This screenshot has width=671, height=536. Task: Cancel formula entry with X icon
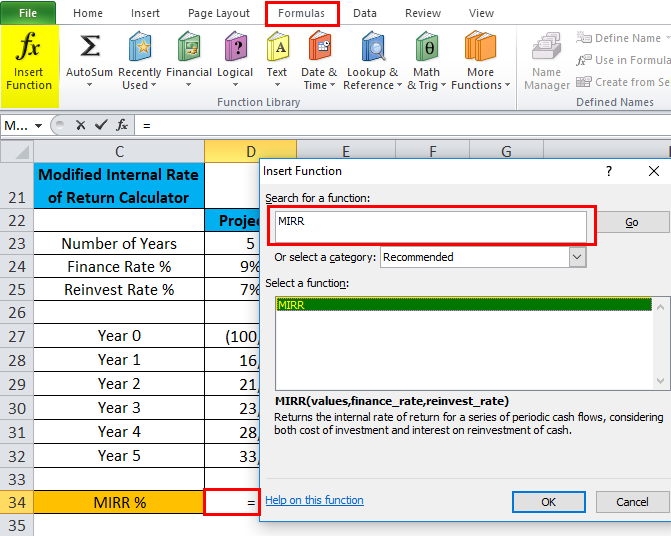[80, 125]
